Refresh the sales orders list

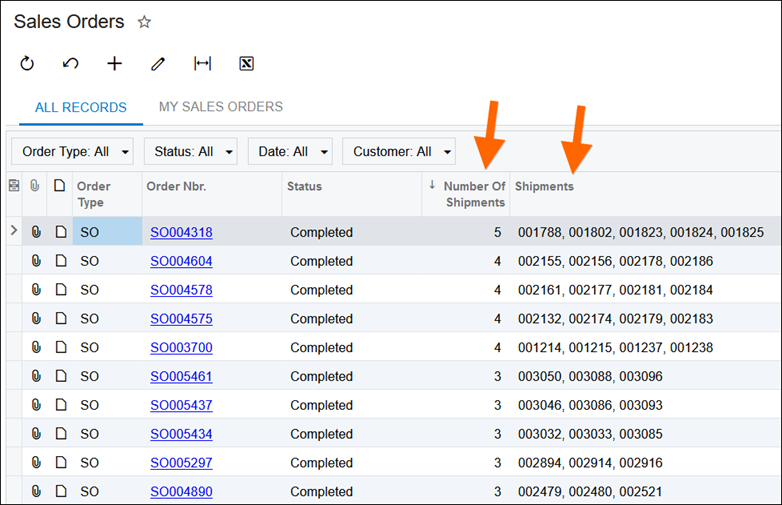point(27,63)
